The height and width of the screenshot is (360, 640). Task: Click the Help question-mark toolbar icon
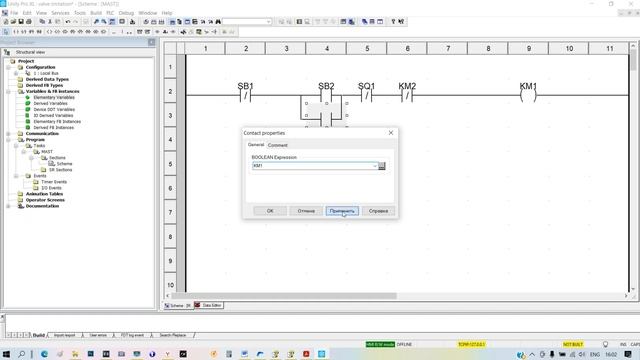click(393, 21)
